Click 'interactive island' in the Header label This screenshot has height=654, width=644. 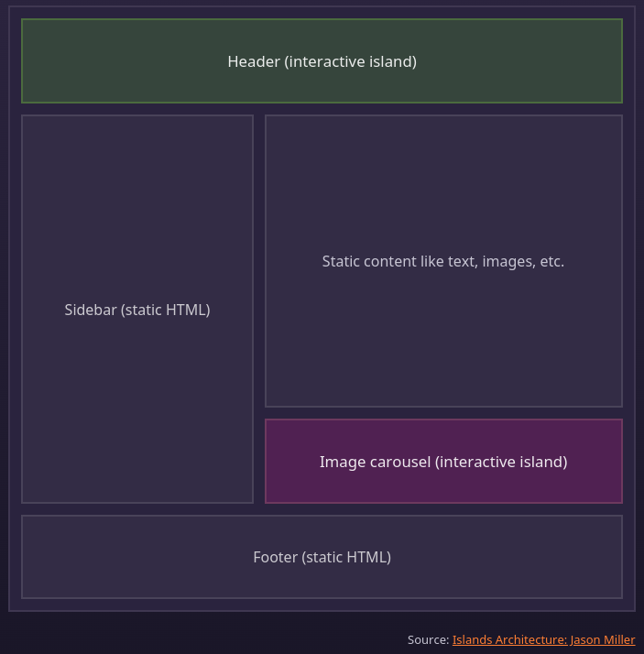[x=350, y=61]
